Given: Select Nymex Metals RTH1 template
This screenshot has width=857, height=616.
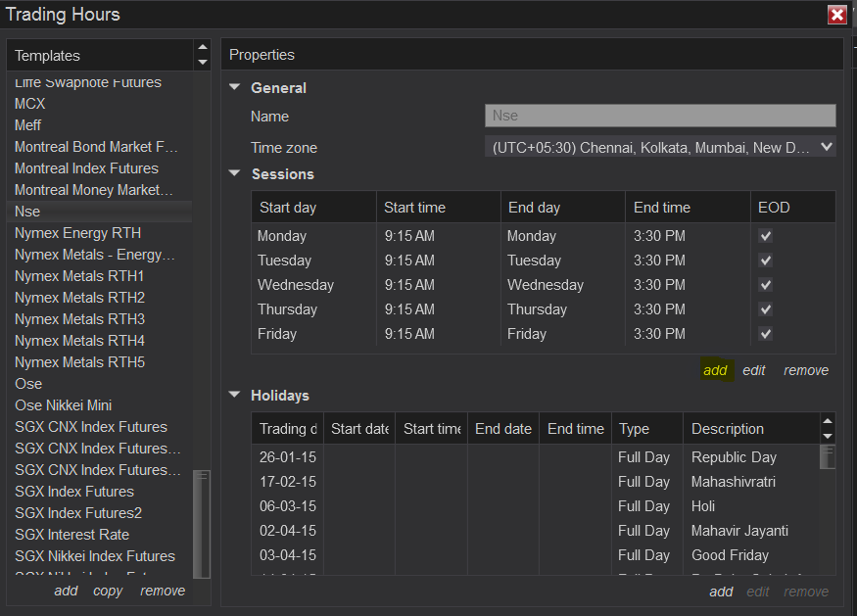Looking at the screenshot, I should (100, 276).
